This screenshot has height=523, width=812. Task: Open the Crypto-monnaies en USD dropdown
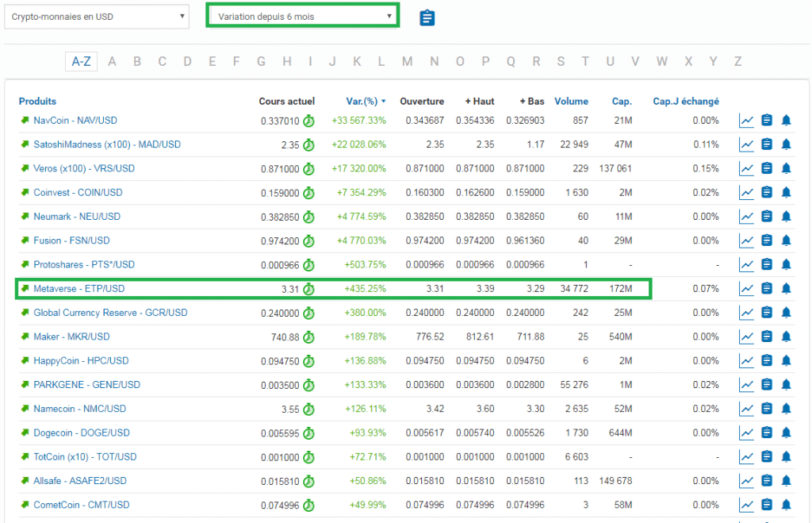97,17
